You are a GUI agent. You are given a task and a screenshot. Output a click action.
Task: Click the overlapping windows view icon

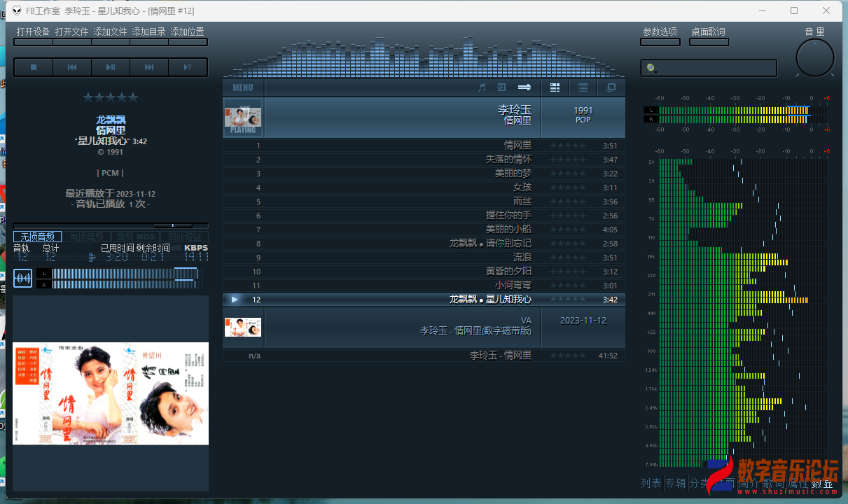click(x=611, y=87)
